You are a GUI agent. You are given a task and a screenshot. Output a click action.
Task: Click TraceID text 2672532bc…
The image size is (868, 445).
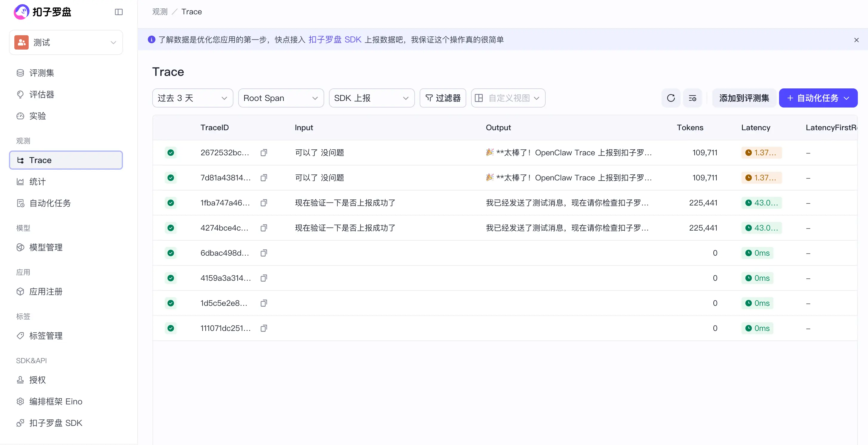(x=225, y=153)
